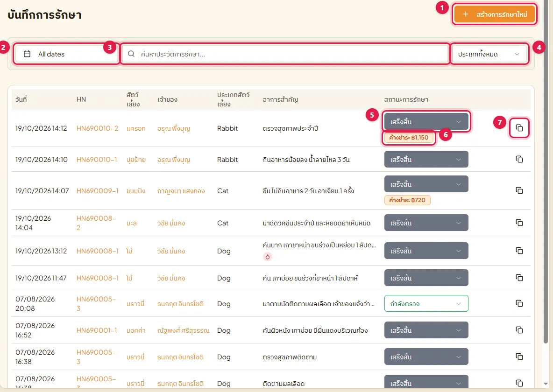Open HN690010-1 link
The image size is (553, 392).
click(97, 160)
